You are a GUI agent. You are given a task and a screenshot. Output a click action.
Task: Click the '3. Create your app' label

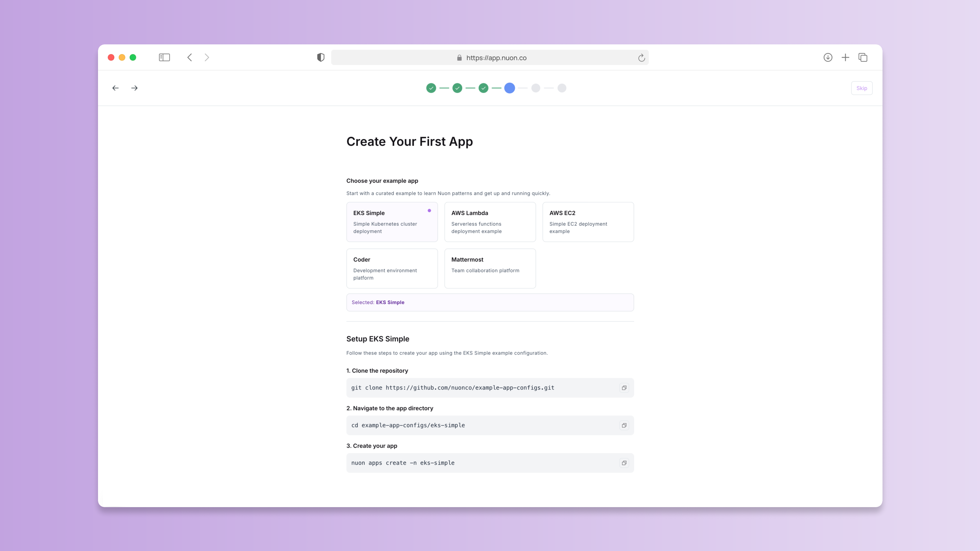click(372, 446)
